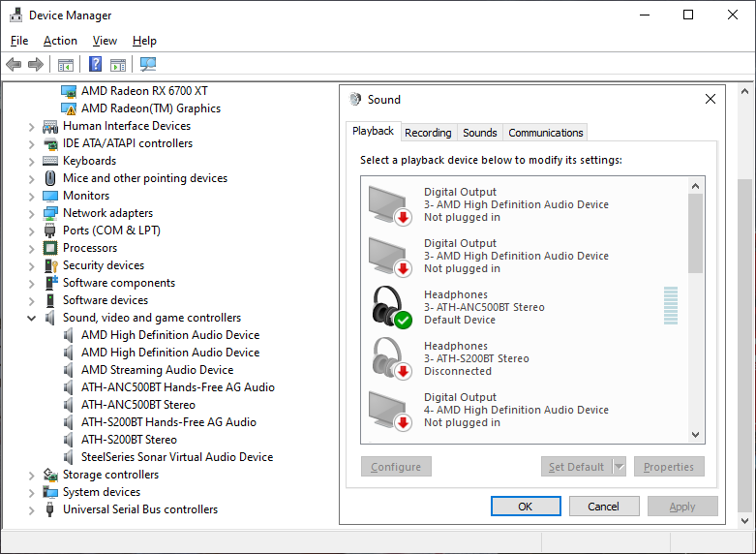Click the Configure button
Image resolution: width=756 pixels, height=554 pixels.
pos(396,467)
